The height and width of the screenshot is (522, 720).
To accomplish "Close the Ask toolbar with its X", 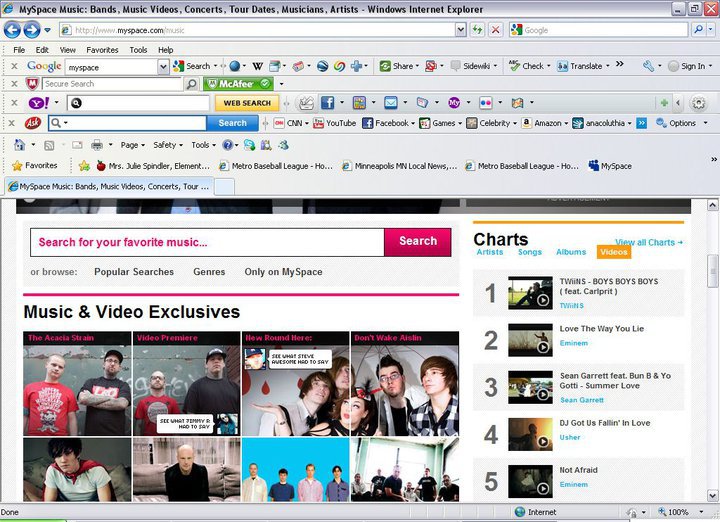I will [12, 123].
